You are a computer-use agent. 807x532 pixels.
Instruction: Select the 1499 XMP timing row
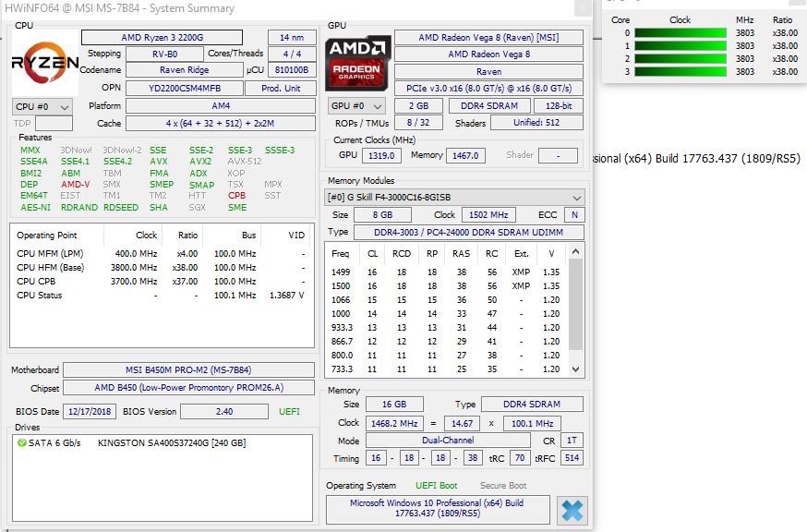click(x=447, y=272)
